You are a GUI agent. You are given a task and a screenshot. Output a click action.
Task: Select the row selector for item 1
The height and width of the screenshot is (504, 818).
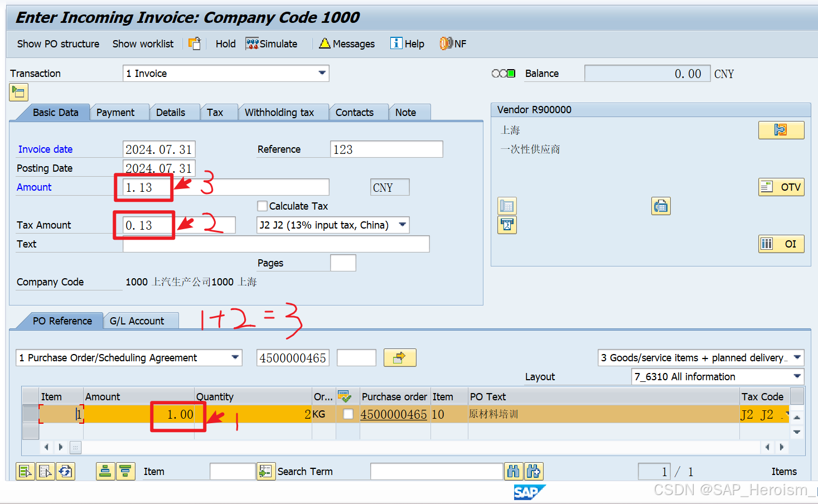point(30,414)
